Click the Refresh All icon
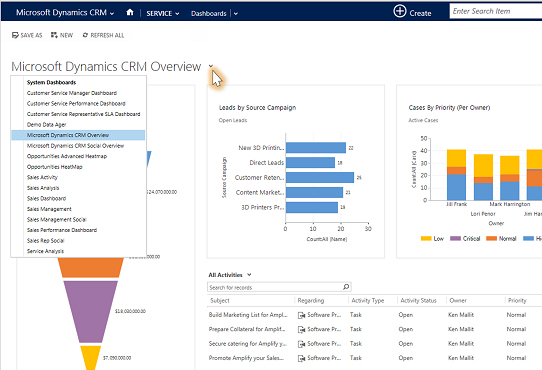Image resolution: width=542 pixels, height=370 pixels. click(85, 35)
